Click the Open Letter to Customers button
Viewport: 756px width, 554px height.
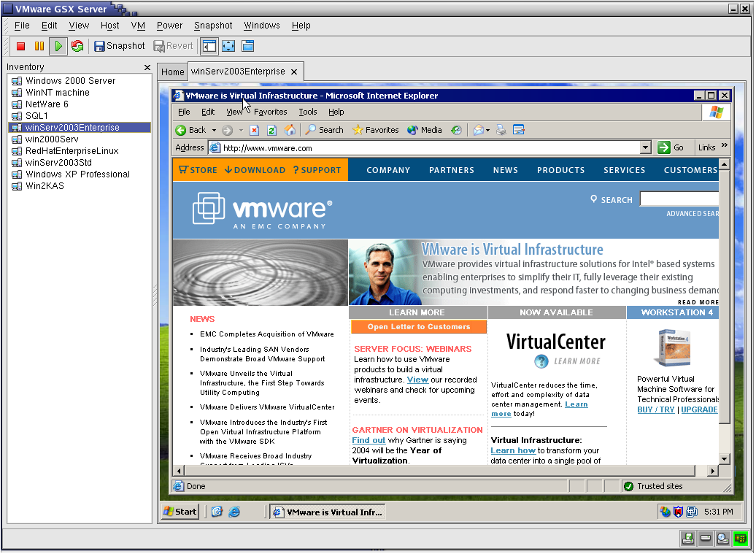[418, 327]
